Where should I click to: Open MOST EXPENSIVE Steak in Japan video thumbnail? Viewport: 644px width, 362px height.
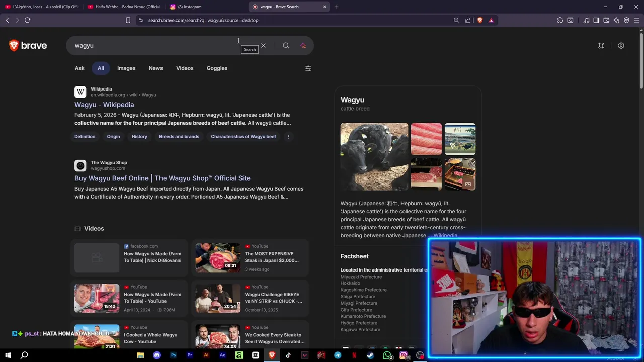click(218, 257)
